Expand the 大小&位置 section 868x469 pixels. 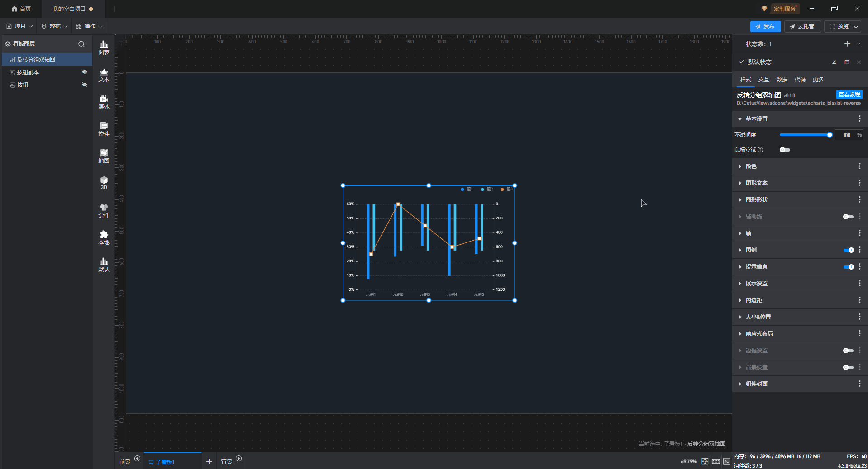click(x=758, y=317)
